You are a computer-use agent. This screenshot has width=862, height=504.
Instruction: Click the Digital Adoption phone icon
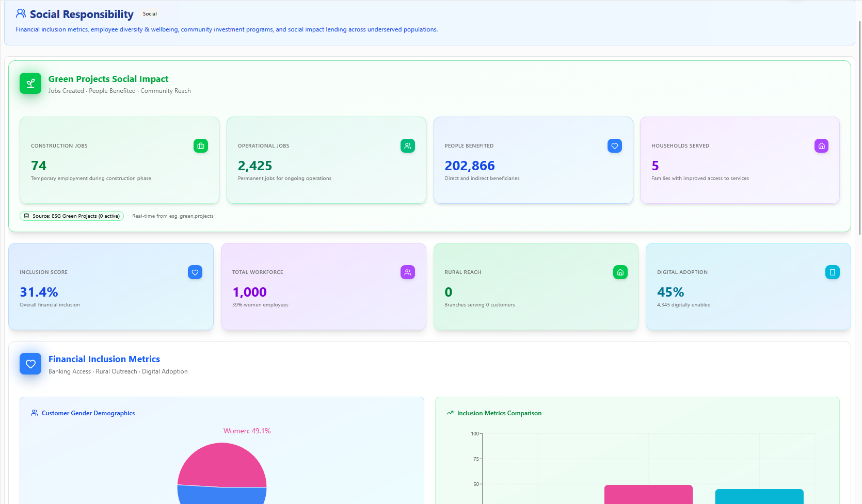click(x=832, y=272)
